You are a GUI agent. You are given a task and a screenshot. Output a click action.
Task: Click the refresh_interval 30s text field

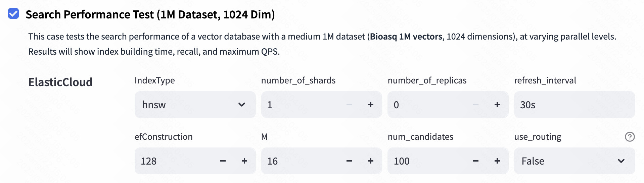(x=574, y=105)
